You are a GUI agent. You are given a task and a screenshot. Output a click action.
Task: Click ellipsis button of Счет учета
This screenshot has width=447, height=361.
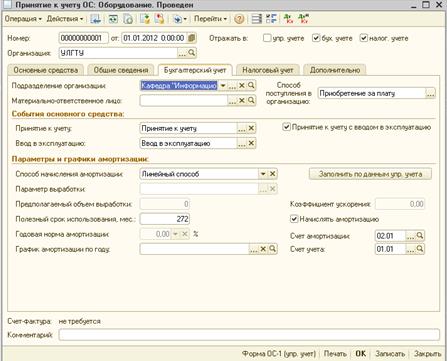pyautogui.click(x=410, y=249)
